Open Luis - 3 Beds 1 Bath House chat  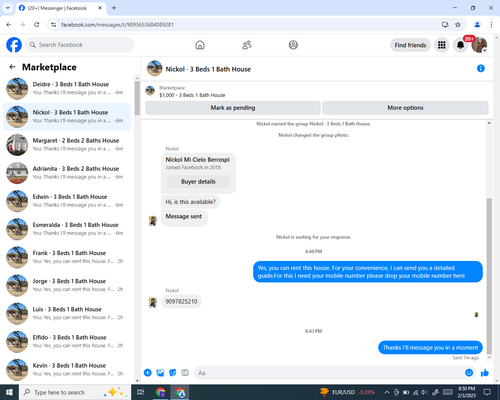tap(67, 313)
